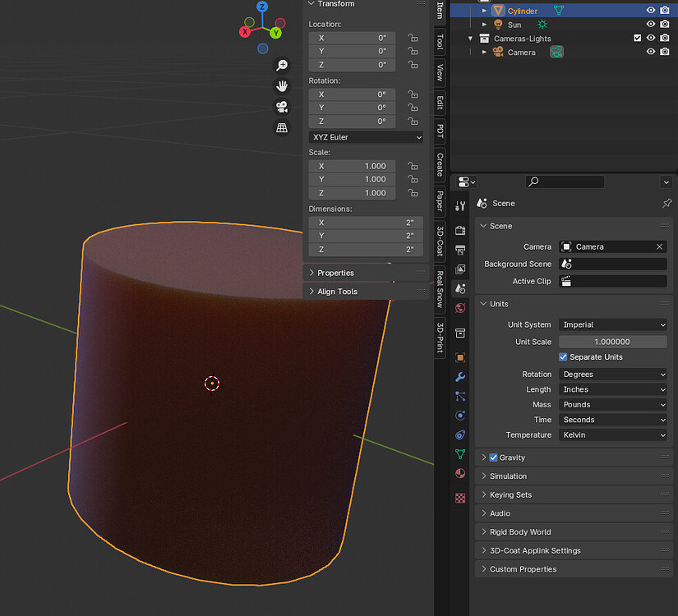678x616 pixels.
Task: Open the Time Seconds dropdown
Action: (x=613, y=420)
